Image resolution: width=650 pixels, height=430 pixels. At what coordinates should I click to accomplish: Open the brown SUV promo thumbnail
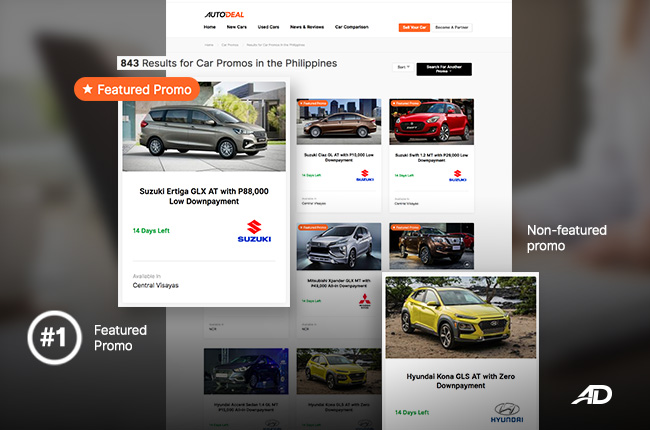tap(432, 246)
